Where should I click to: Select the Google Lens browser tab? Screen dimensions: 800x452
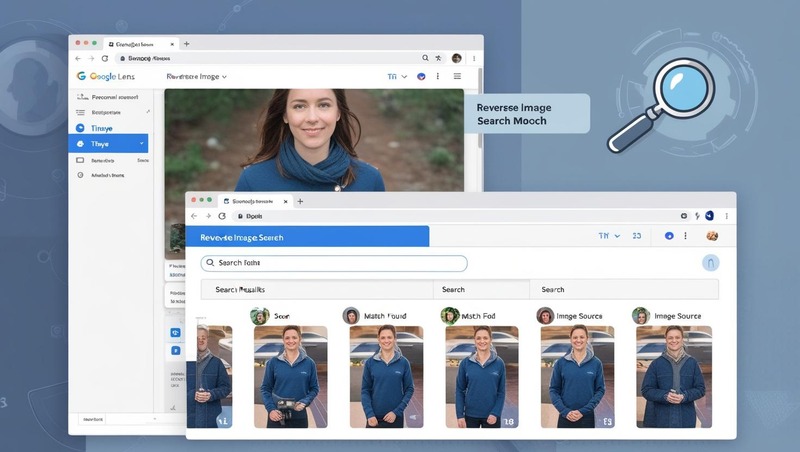pyautogui.click(x=140, y=44)
